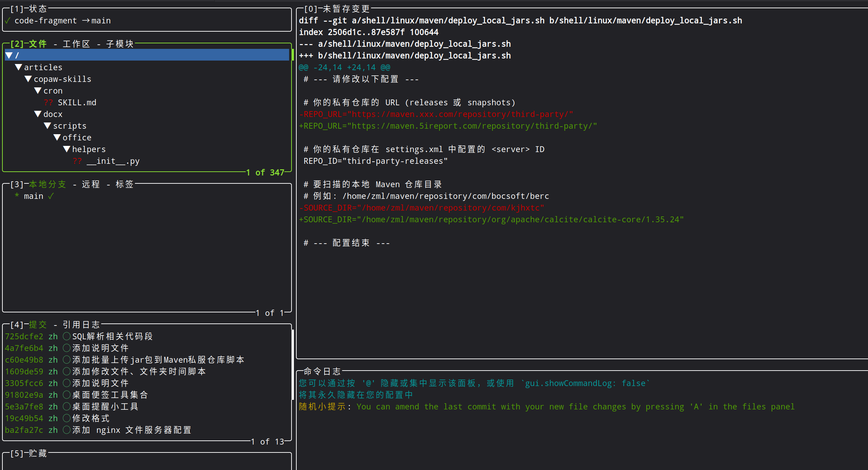Collapse the copaw-skills folder arrow
868x470 pixels.
click(x=28, y=79)
